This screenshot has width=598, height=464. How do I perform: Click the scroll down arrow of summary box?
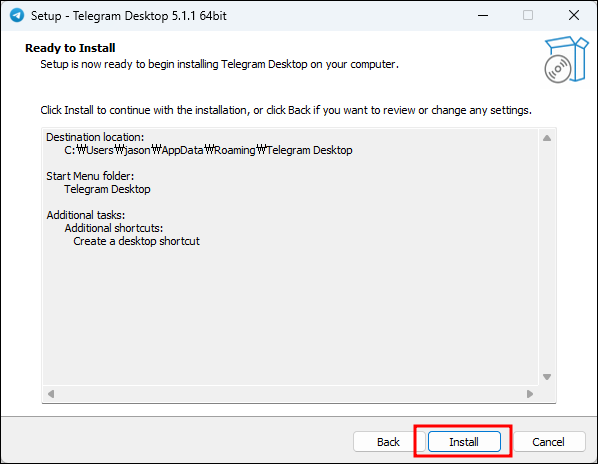click(x=547, y=377)
